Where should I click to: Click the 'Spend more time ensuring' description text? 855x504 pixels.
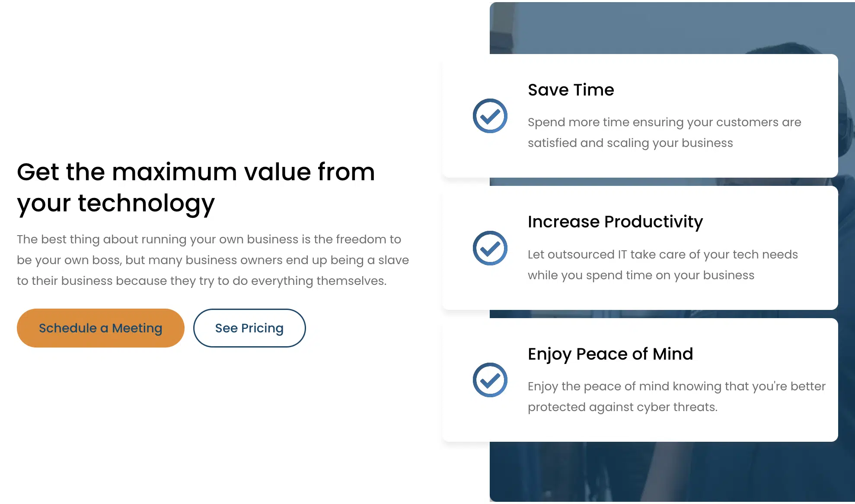tap(664, 132)
